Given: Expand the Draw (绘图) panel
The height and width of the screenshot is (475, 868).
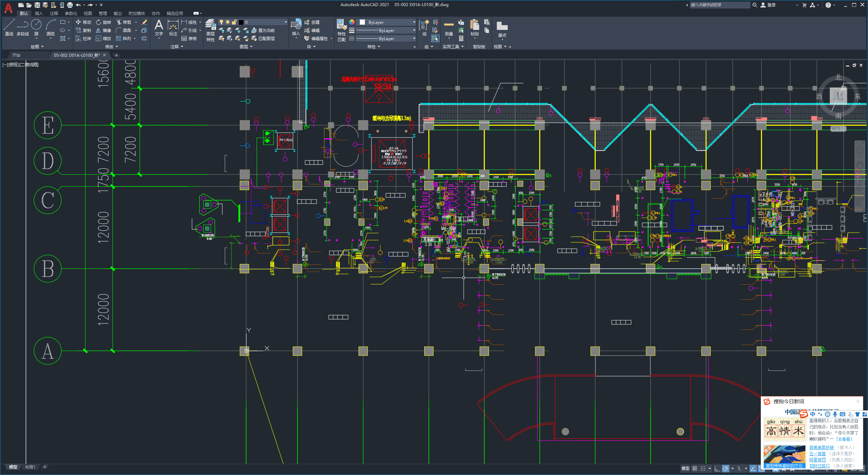Looking at the screenshot, I should pos(37,47).
